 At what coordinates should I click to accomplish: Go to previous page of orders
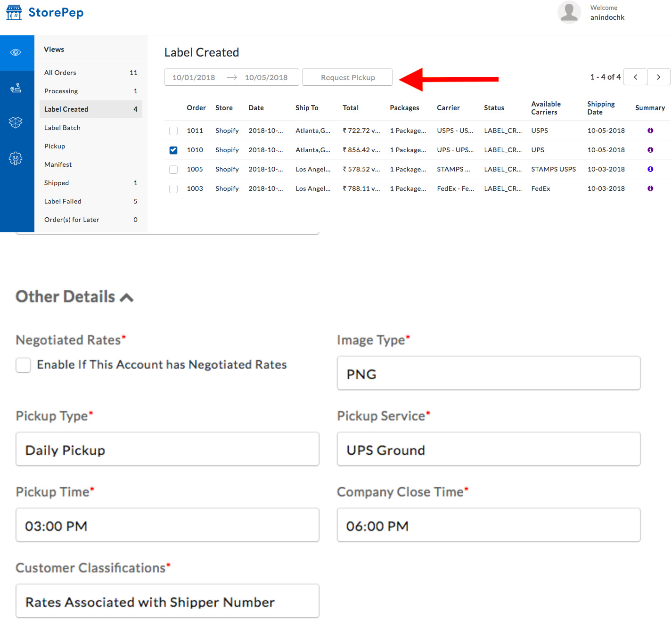635,77
